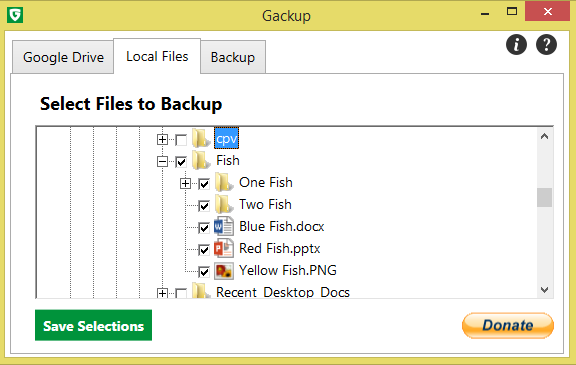This screenshot has height=365, width=576.
Task: Check the cpv folder checkbox
Action: [181, 140]
